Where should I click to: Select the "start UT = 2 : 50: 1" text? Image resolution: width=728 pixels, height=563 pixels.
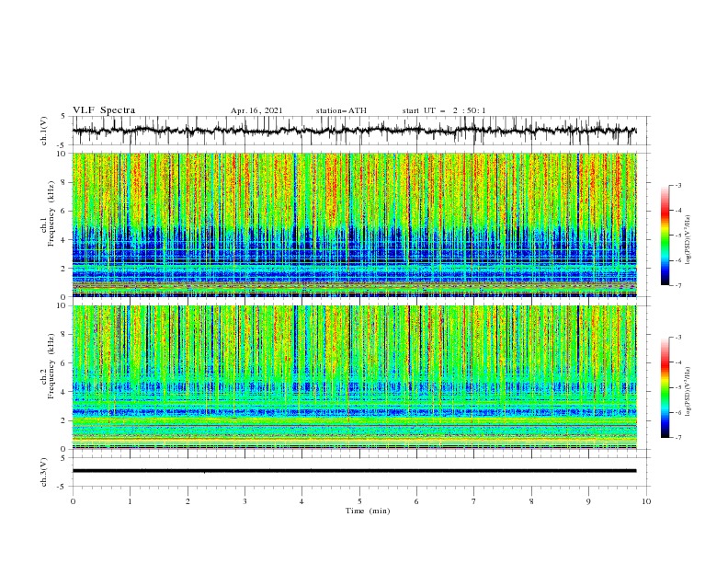(x=444, y=110)
